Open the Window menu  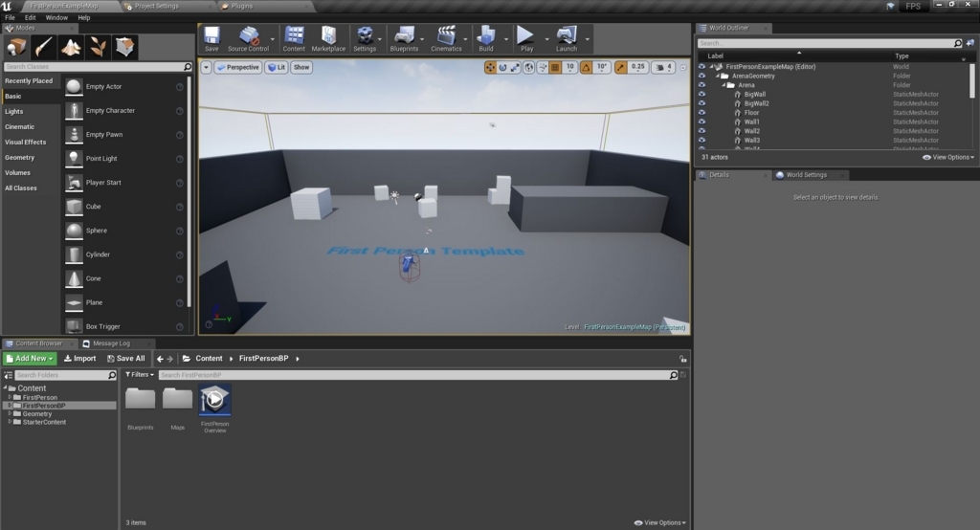pos(56,17)
